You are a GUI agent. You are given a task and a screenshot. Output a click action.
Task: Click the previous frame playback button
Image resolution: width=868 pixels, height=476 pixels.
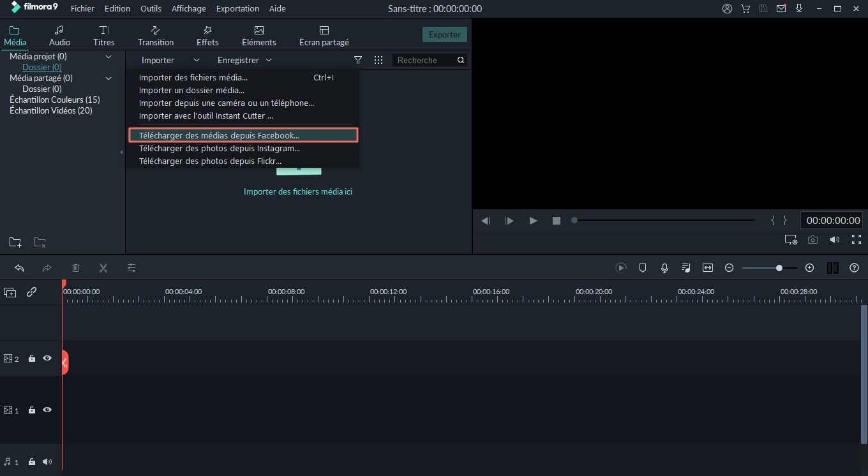[x=486, y=221]
